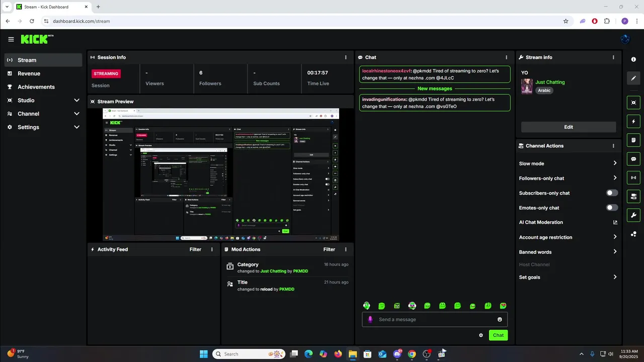
Task: Reload the page in the browser
Action: 32,21
